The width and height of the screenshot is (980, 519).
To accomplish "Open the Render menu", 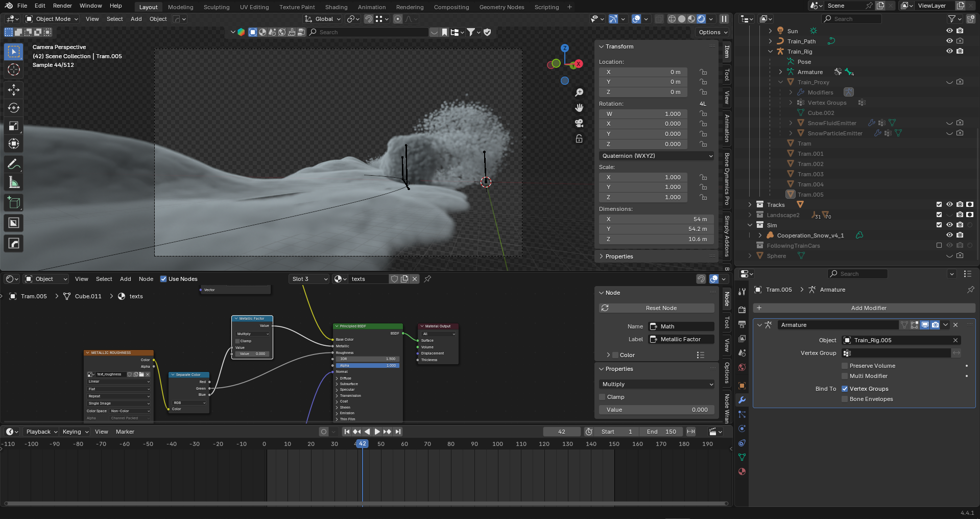I will (62, 6).
